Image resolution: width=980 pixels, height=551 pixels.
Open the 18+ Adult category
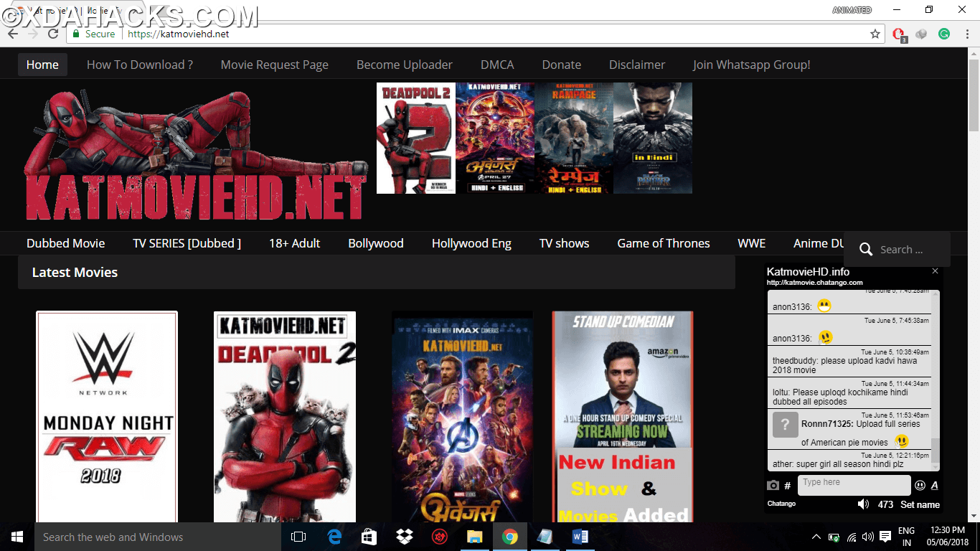click(x=295, y=243)
